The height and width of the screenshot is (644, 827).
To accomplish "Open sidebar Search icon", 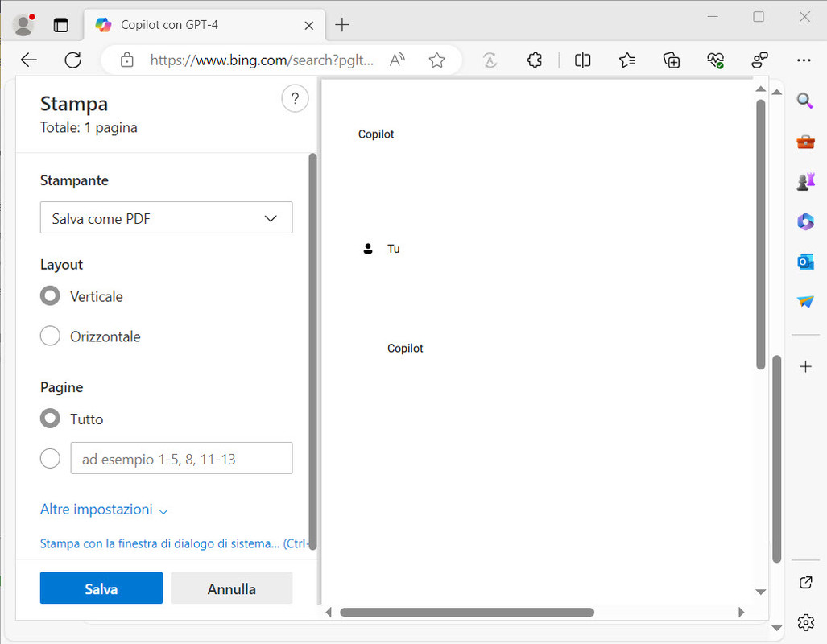I will pos(804,100).
